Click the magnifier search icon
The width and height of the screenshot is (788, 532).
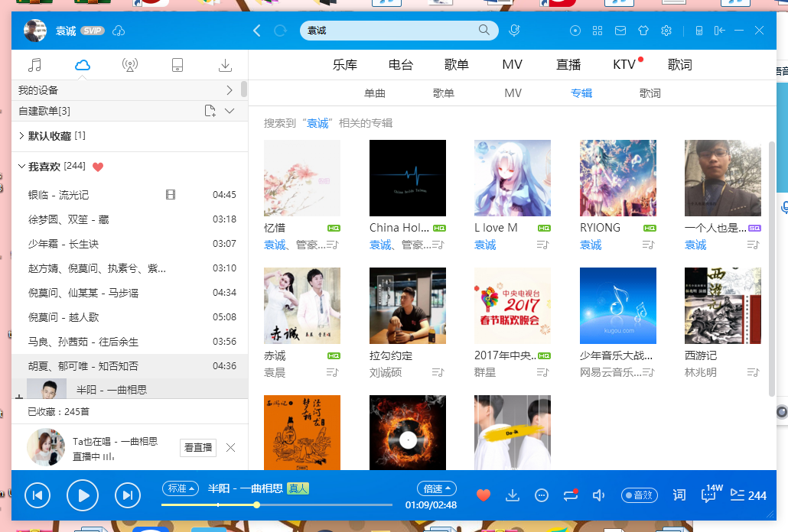(x=484, y=30)
